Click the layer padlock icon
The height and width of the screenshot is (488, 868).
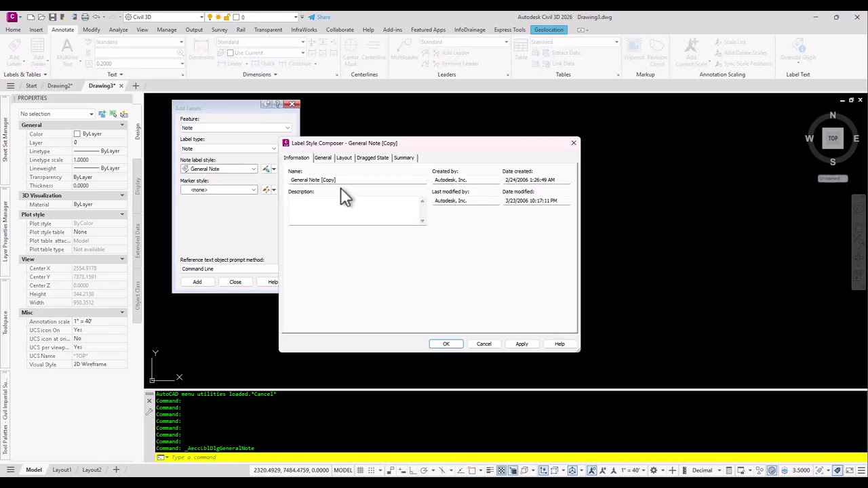[226, 17]
